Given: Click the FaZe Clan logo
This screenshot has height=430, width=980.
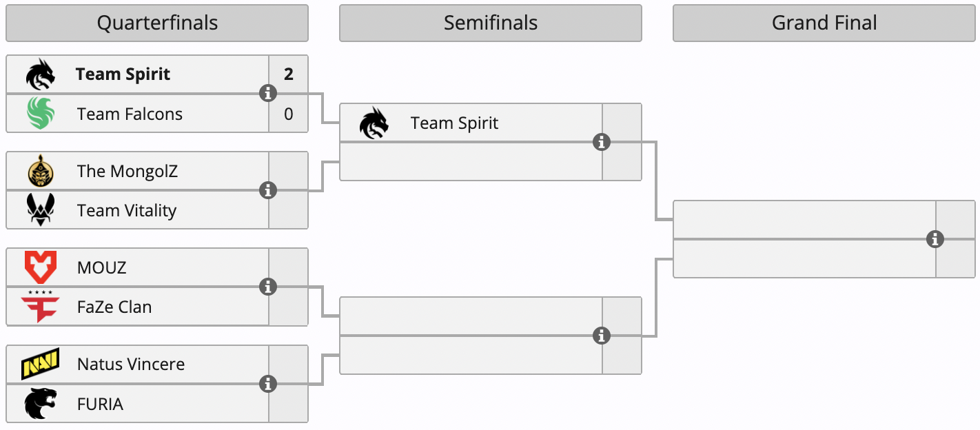Looking at the screenshot, I should [x=41, y=307].
